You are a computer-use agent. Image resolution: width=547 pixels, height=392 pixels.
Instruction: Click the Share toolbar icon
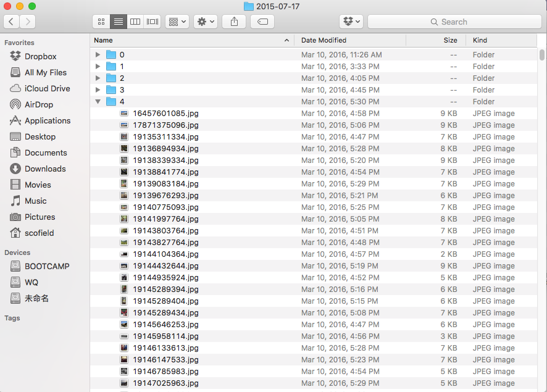(x=234, y=22)
